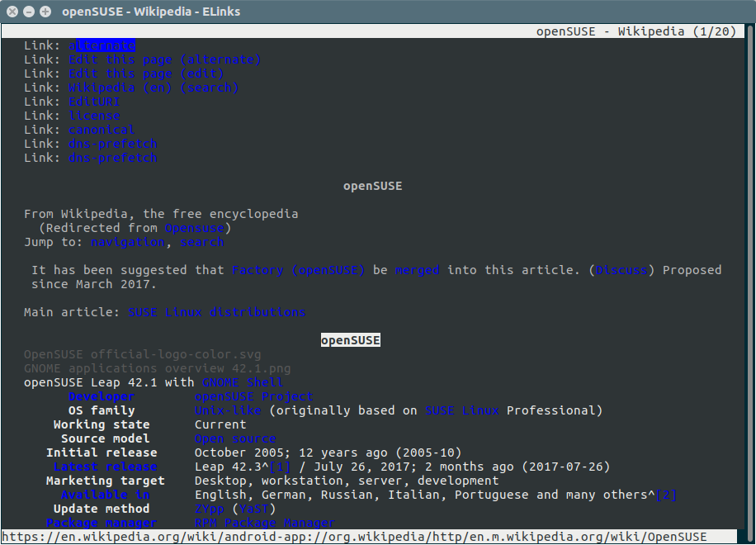
Task: Open the 'Package manager' link
Action: [102, 523]
